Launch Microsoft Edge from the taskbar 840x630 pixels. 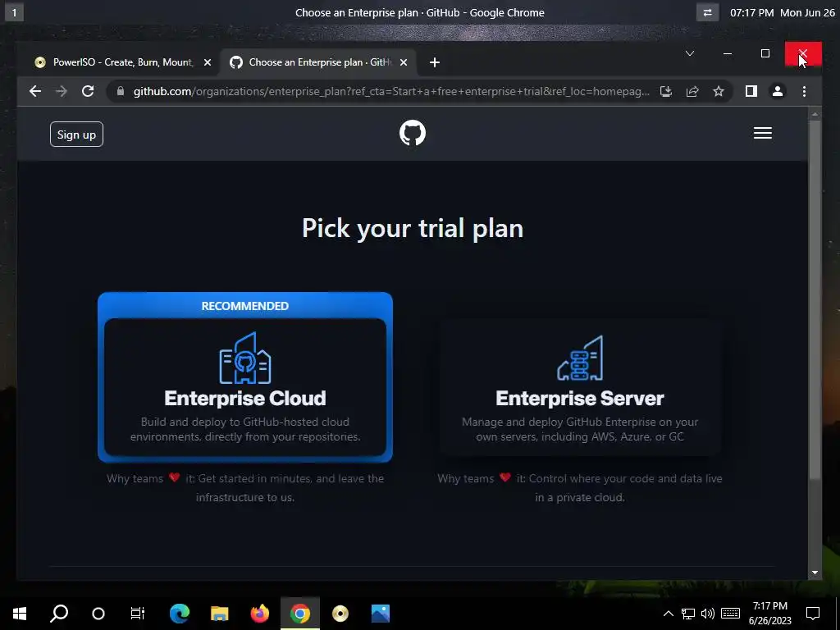click(x=180, y=614)
